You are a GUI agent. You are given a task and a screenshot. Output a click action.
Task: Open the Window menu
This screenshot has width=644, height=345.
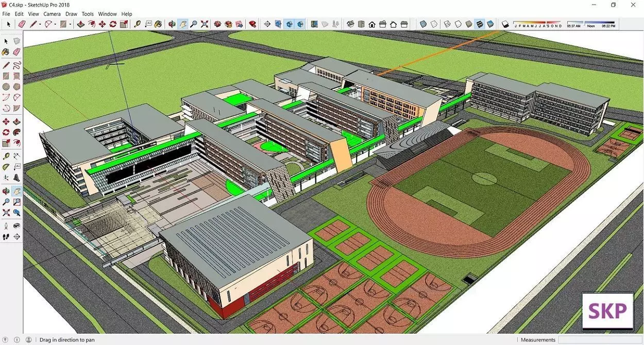pyautogui.click(x=108, y=14)
